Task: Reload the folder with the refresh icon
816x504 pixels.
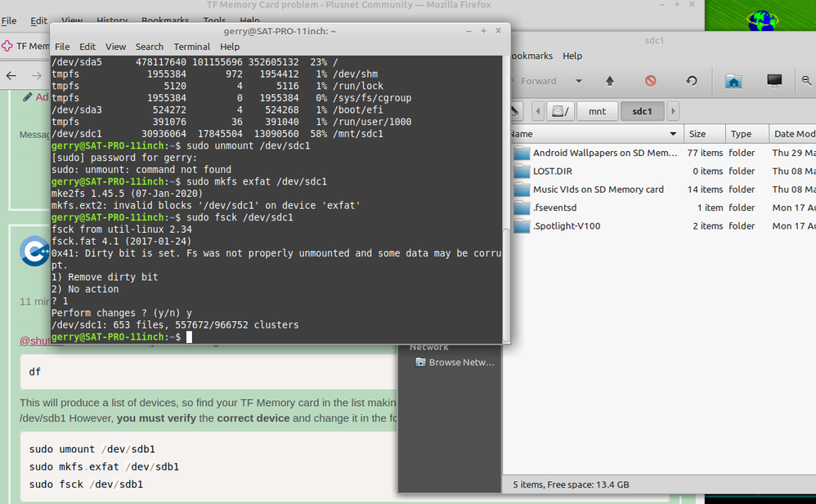Action: 691,81
